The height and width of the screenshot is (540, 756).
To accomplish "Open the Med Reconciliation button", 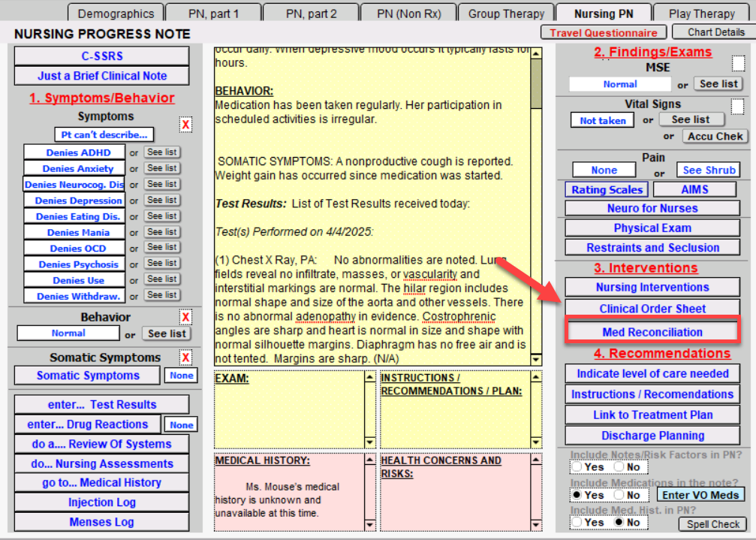I will tap(652, 332).
